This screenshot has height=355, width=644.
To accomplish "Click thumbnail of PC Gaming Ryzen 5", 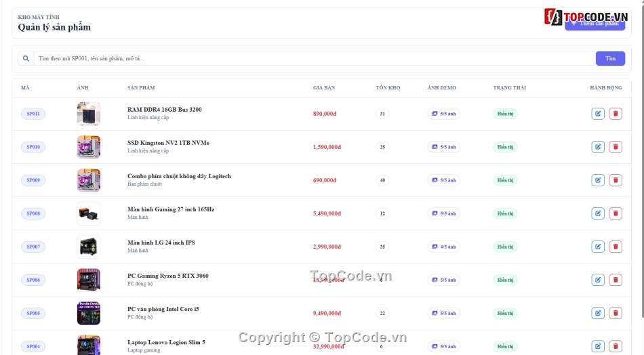I will [89, 280].
